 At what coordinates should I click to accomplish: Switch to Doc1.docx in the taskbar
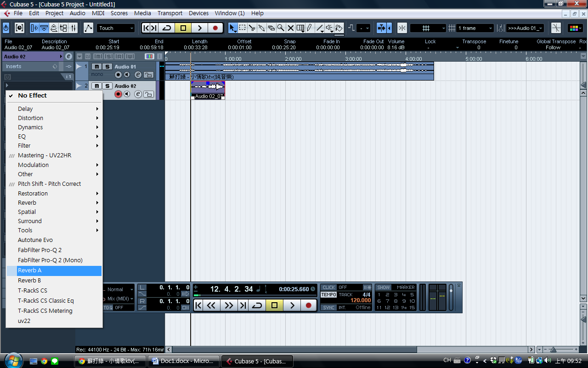[183, 361]
